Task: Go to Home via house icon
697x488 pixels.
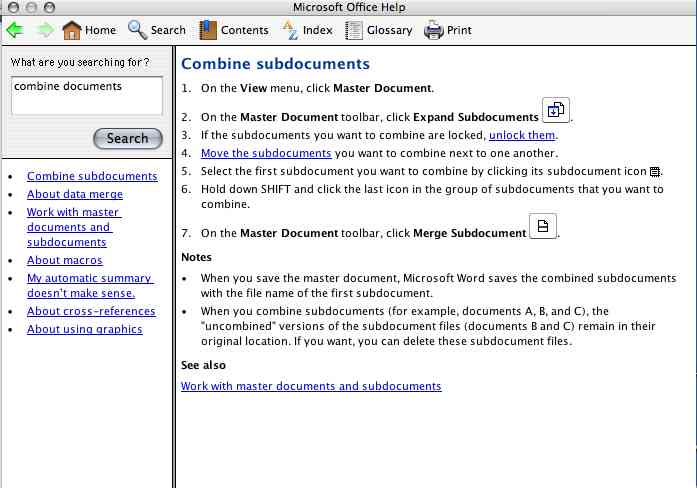Action: tap(72, 30)
